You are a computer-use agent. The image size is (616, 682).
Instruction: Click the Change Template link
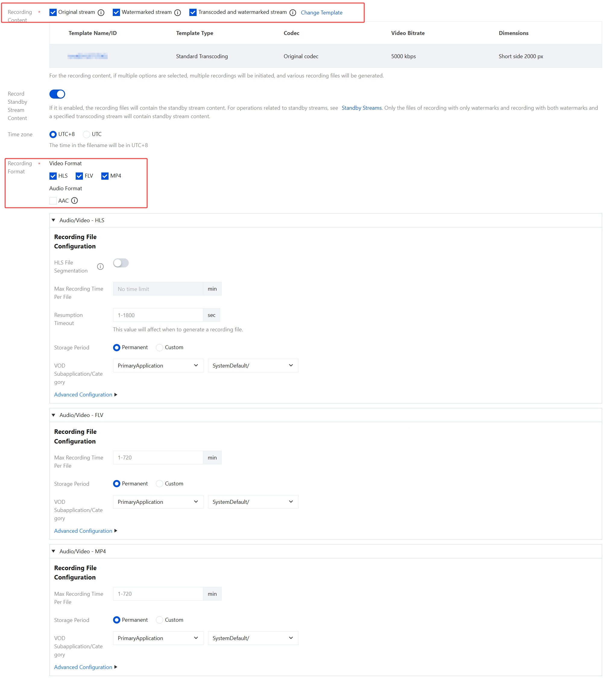(321, 13)
